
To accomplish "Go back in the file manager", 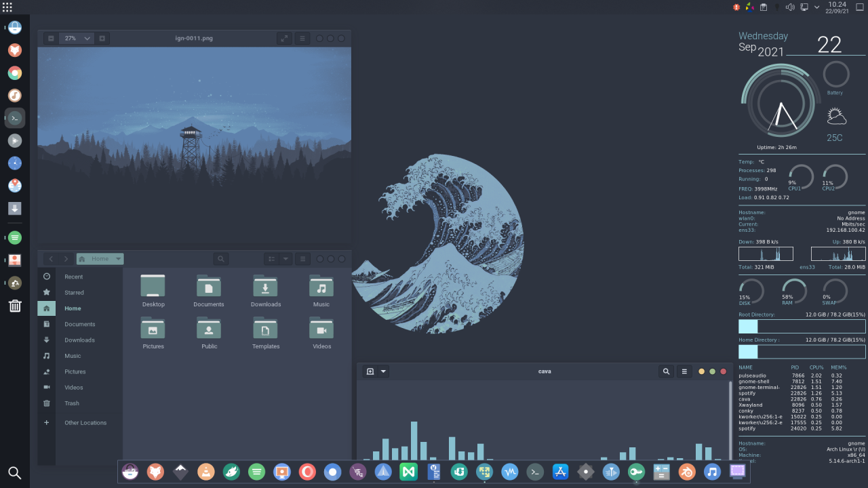I will [51, 259].
